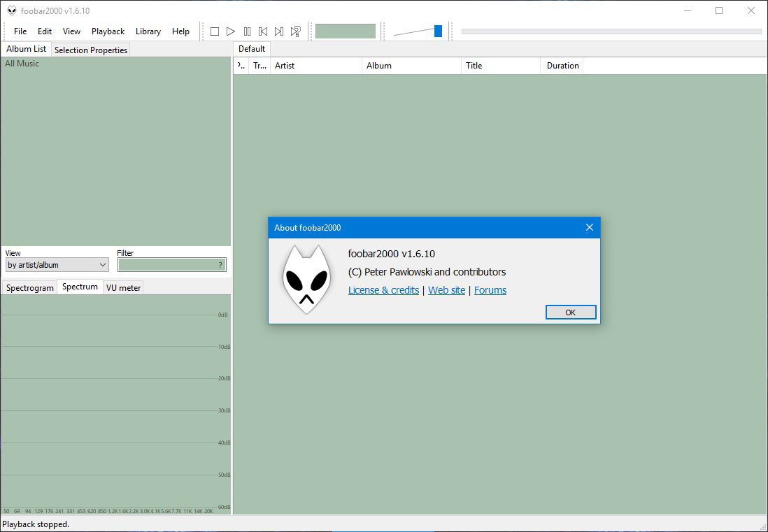The image size is (768, 532).
Task: Open the Edit menu
Action: point(45,31)
